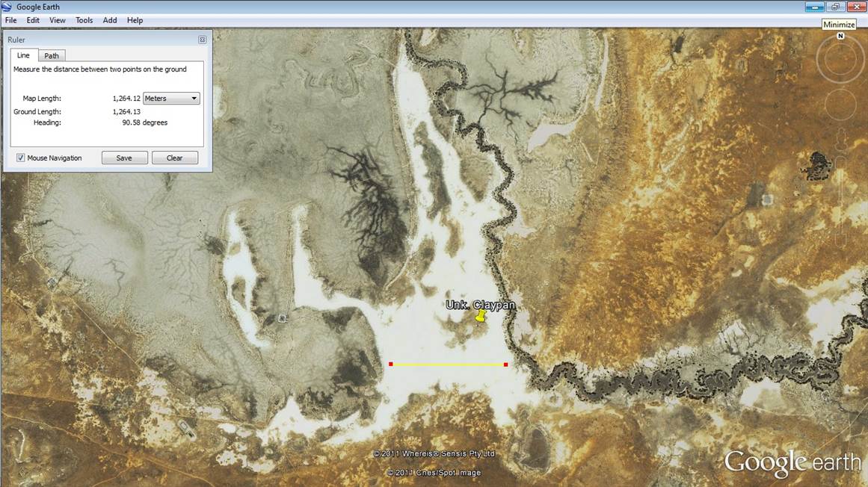Click the Google Earth title bar icon
Screen dimensions: 868x487
(x=6, y=6)
